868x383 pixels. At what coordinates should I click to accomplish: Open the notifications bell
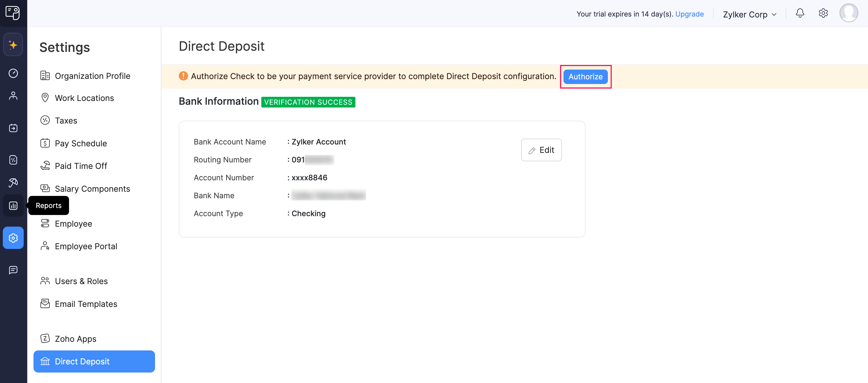click(800, 13)
